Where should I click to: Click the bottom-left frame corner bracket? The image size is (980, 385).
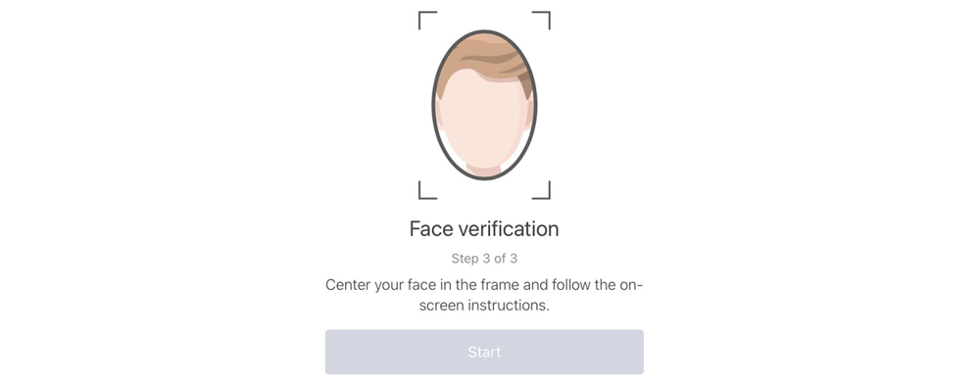[427, 190]
